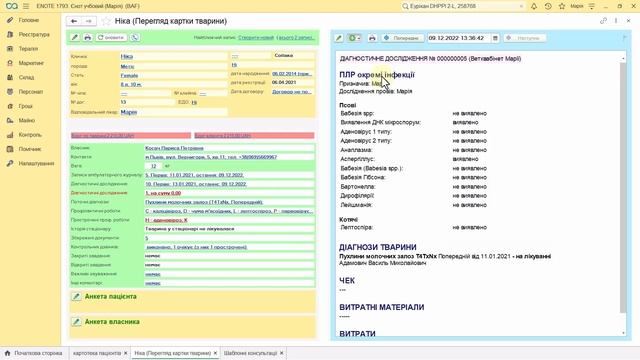Open animal name link Ніка
Image resolution: width=640 pixels, height=360 pixels.
pos(127,56)
